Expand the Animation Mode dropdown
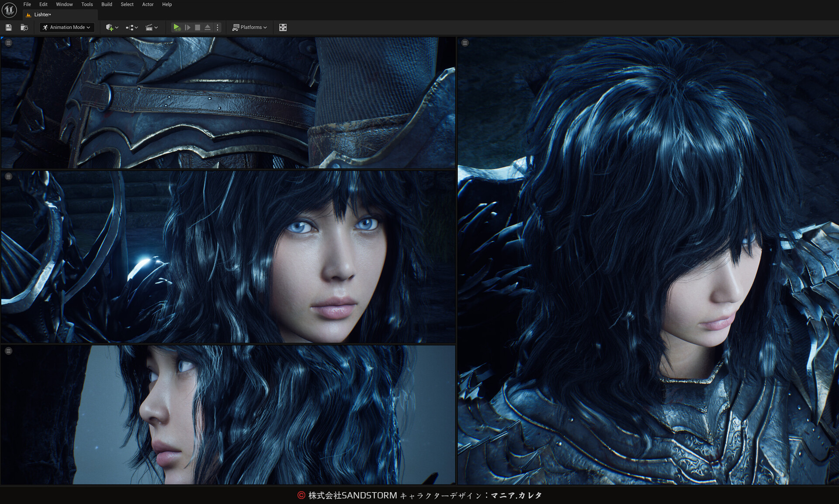Viewport: 839px width, 504px height. point(67,28)
